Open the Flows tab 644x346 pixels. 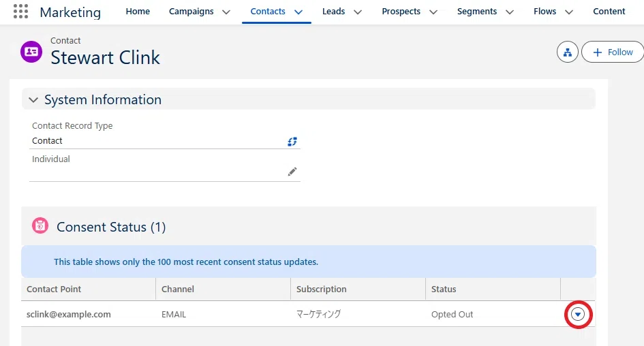tap(545, 12)
